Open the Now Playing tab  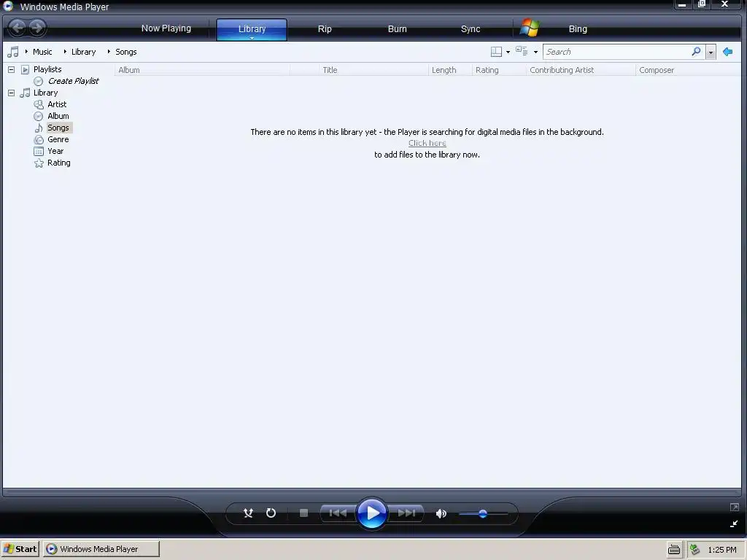(x=166, y=28)
